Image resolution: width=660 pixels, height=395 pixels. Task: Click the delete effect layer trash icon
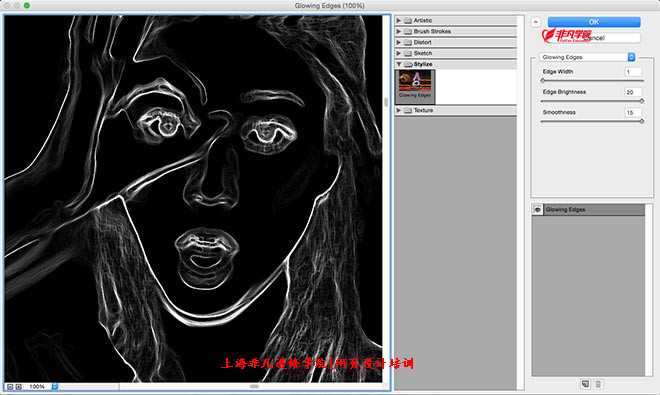point(598,384)
